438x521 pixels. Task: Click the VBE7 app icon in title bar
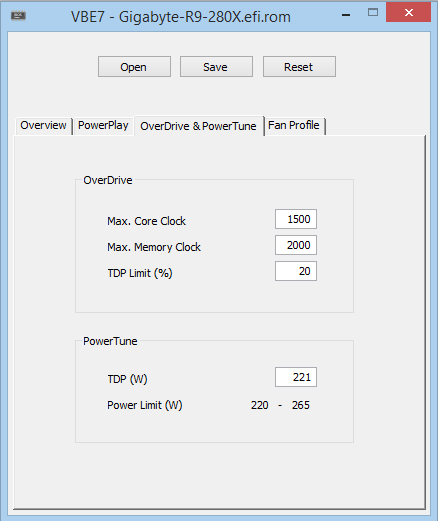coord(18,16)
